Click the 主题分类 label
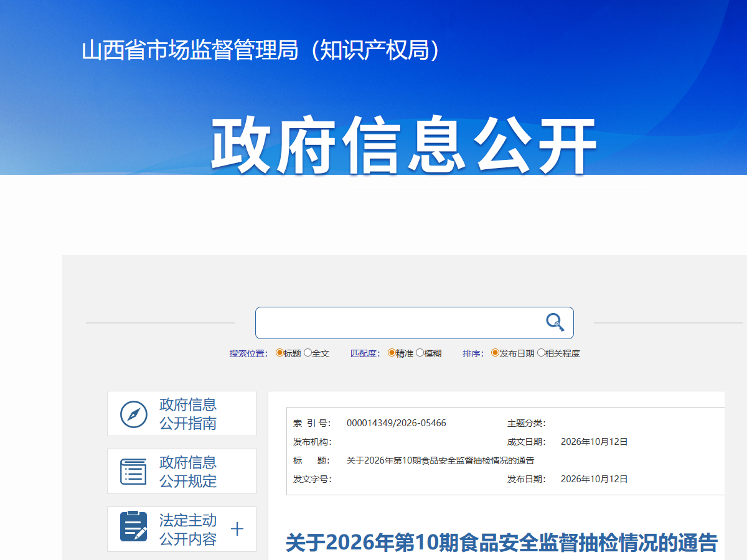 tap(527, 423)
